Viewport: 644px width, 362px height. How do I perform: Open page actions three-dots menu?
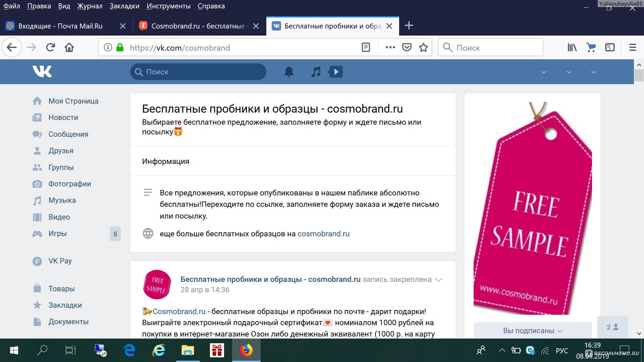[x=390, y=47]
